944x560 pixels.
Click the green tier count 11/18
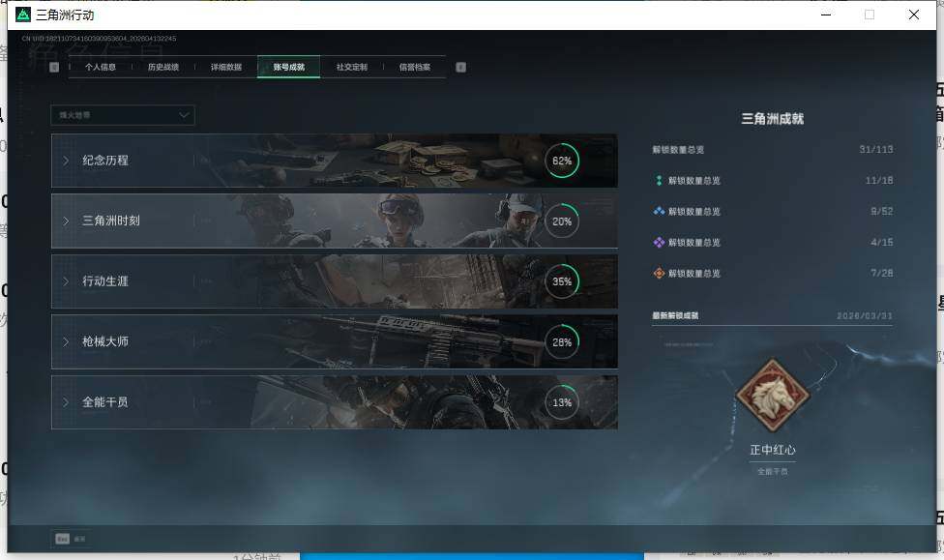[879, 180]
